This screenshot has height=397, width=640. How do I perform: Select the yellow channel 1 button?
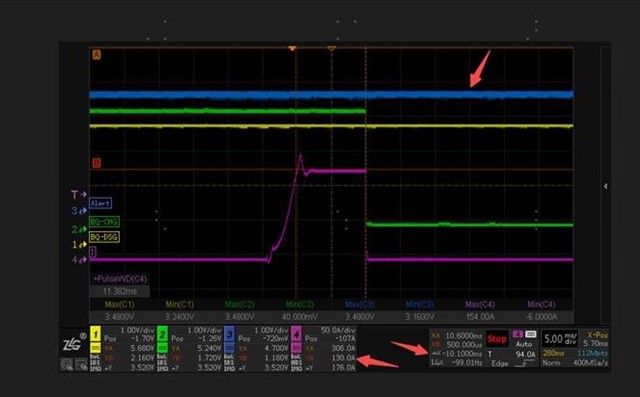[95, 335]
